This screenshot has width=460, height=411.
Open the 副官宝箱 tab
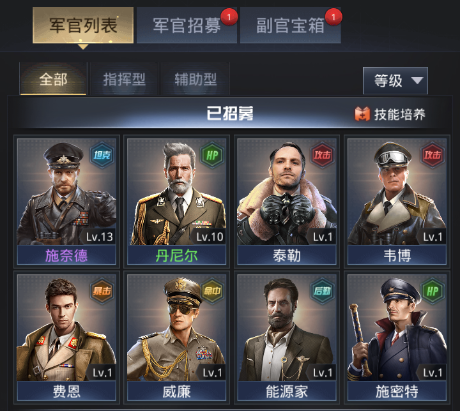pos(290,25)
